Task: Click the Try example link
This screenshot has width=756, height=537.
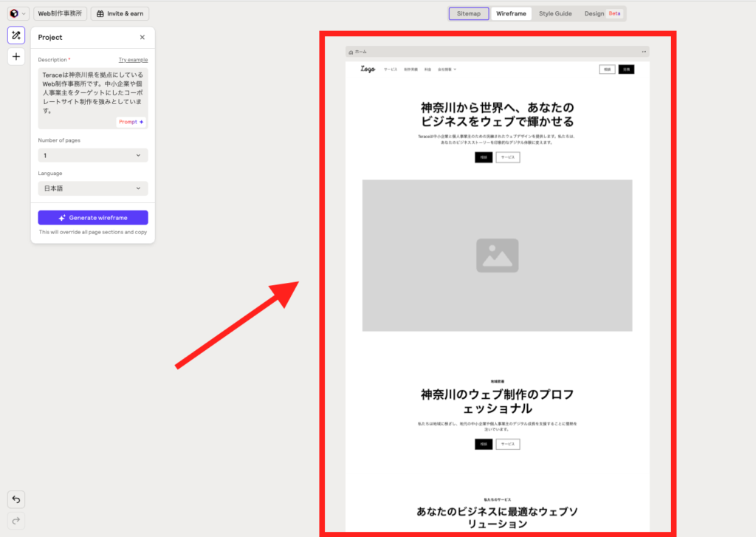Action: click(x=133, y=60)
